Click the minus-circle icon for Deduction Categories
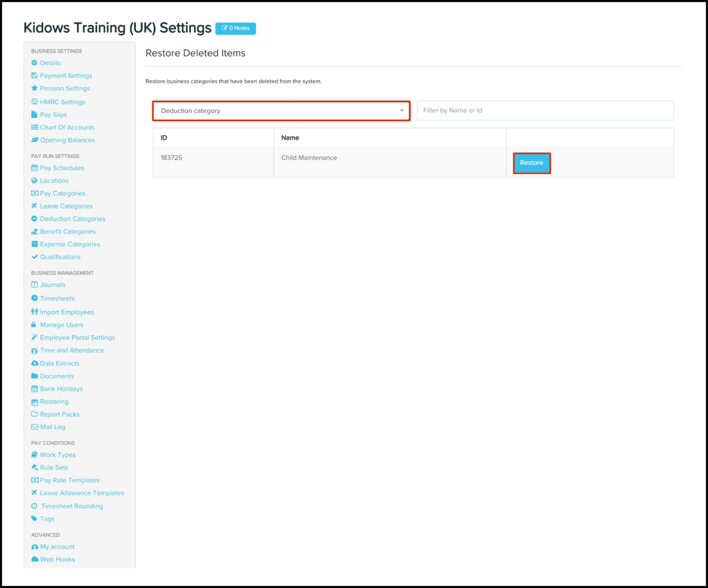This screenshot has width=708, height=588. [34, 219]
